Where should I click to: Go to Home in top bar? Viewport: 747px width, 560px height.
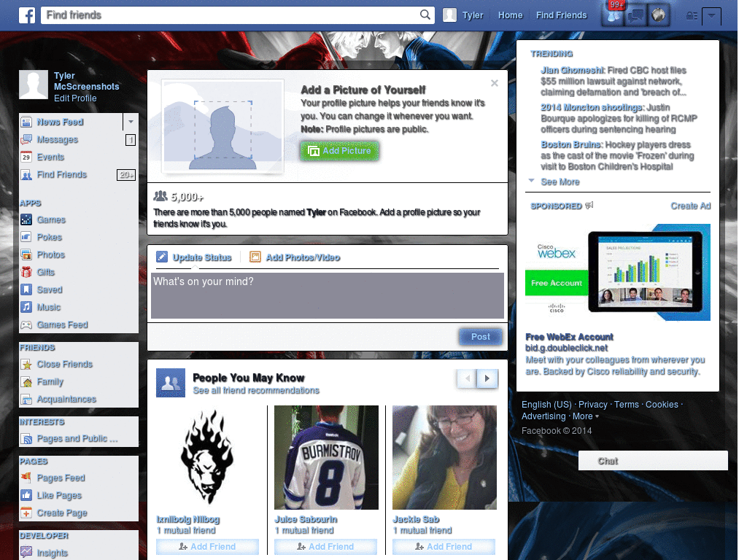(510, 15)
